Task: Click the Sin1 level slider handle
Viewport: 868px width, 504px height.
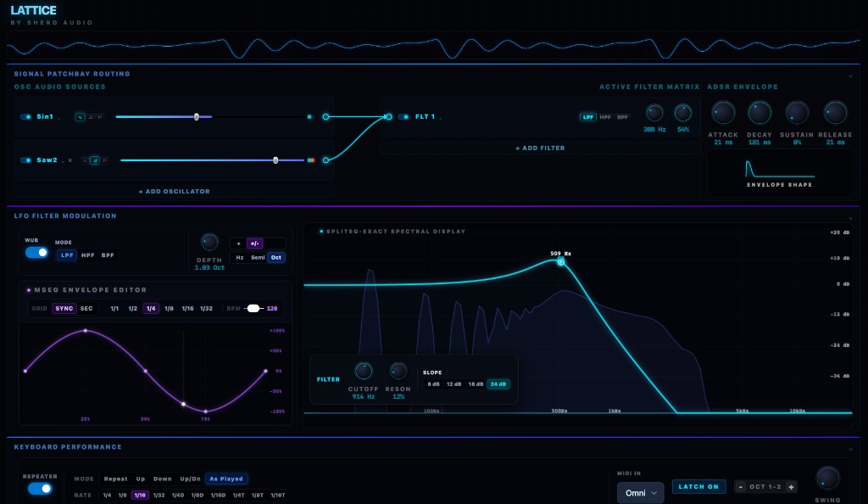Action: tap(197, 117)
